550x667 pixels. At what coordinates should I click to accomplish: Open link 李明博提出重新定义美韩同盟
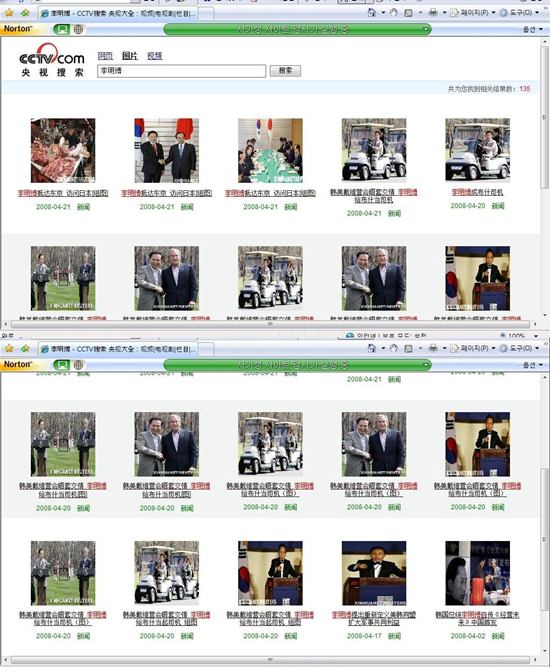point(374,619)
